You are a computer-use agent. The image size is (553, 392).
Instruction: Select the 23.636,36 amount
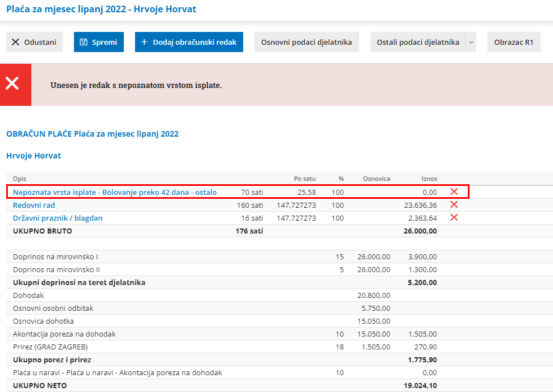pyautogui.click(x=420, y=205)
